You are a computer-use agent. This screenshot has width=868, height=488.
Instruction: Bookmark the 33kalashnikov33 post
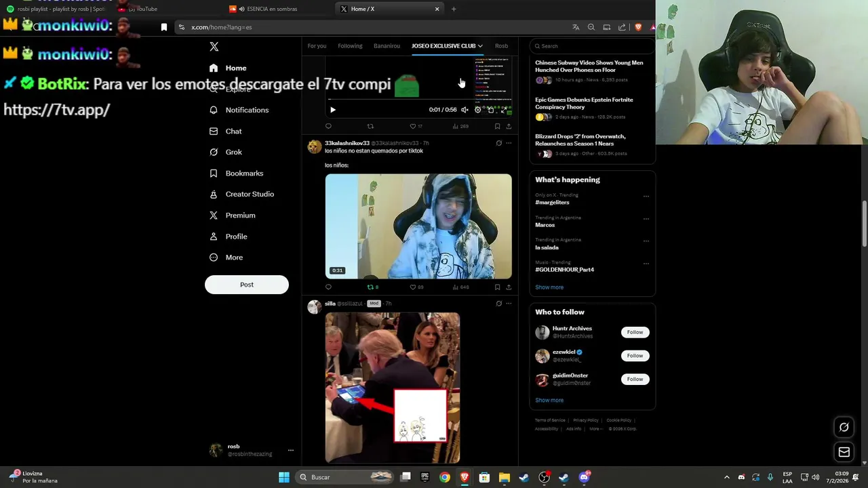[x=497, y=287]
